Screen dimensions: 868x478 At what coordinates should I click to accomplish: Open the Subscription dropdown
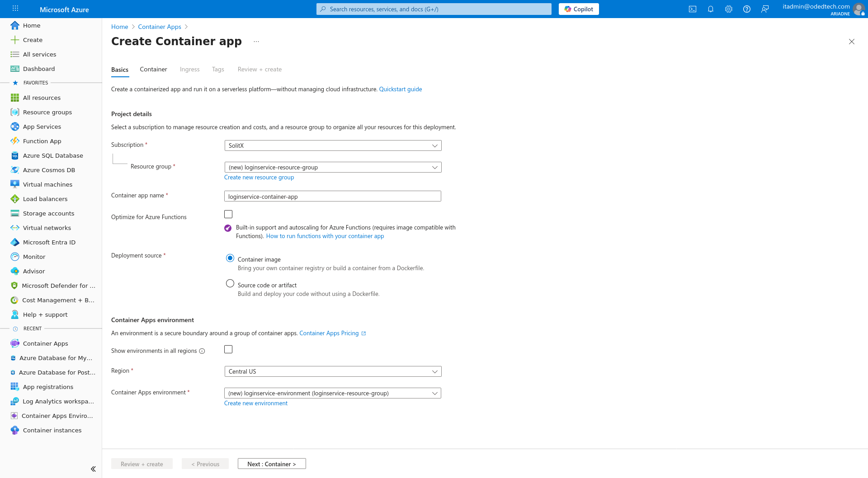(333, 145)
